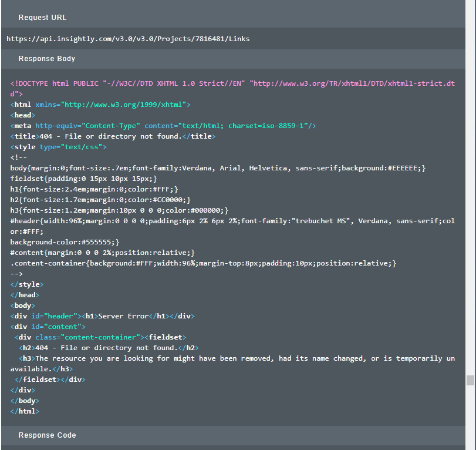Click the Response Code section header

[x=47, y=435]
